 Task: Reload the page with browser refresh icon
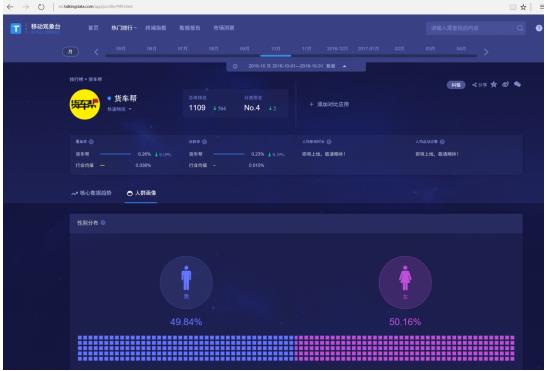pyautogui.click(x=41, y=7)
